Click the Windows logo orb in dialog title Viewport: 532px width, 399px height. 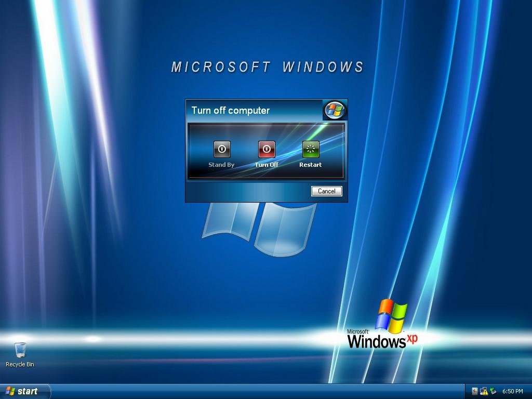pyautogui.click(x=335, y=110)
